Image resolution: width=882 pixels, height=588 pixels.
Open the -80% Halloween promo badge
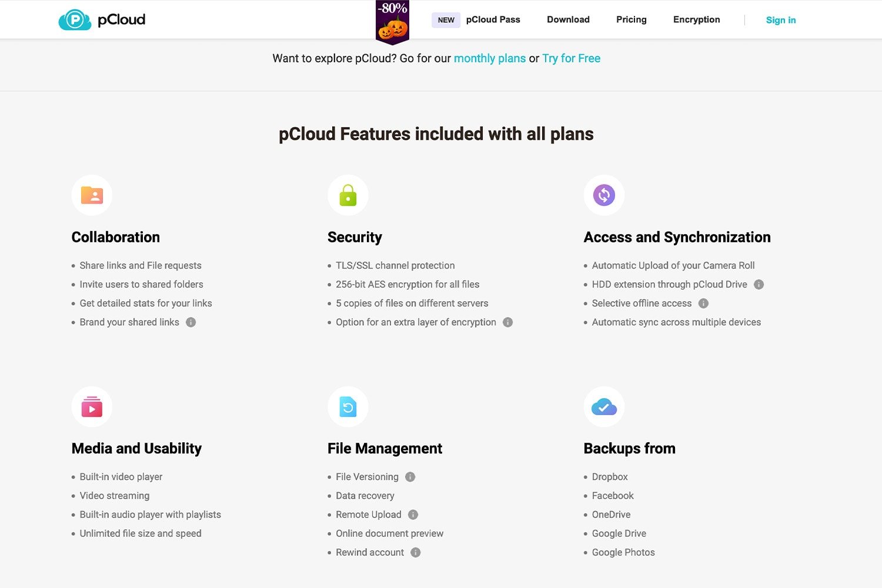(392, 22)
